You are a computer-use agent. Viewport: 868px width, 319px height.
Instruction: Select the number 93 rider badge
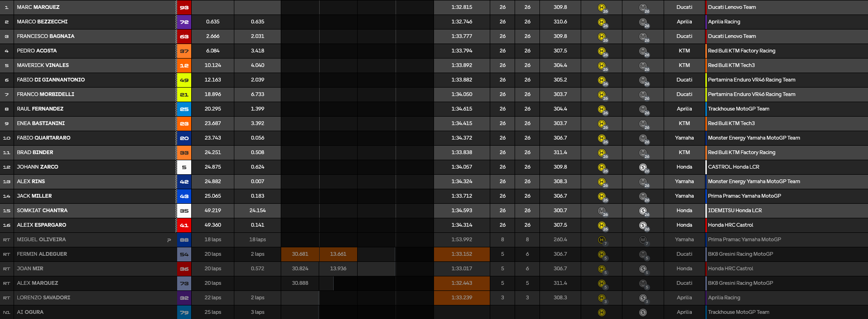tap(184, 7)
